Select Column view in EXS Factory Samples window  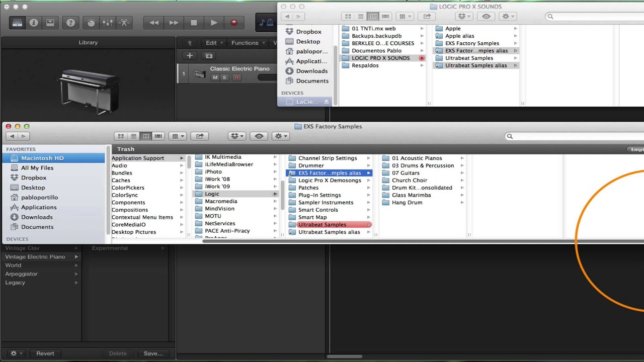click(x=146, y=136)
